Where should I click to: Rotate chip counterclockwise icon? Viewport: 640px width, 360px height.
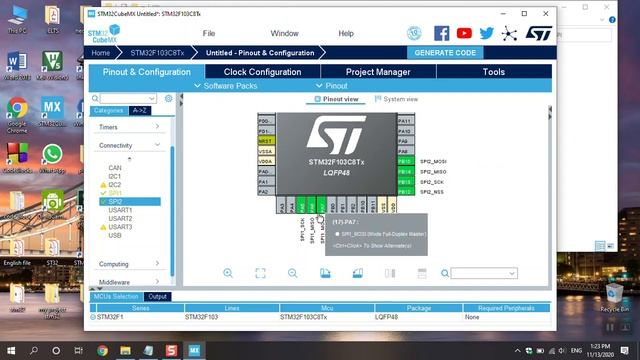point(358,273)
